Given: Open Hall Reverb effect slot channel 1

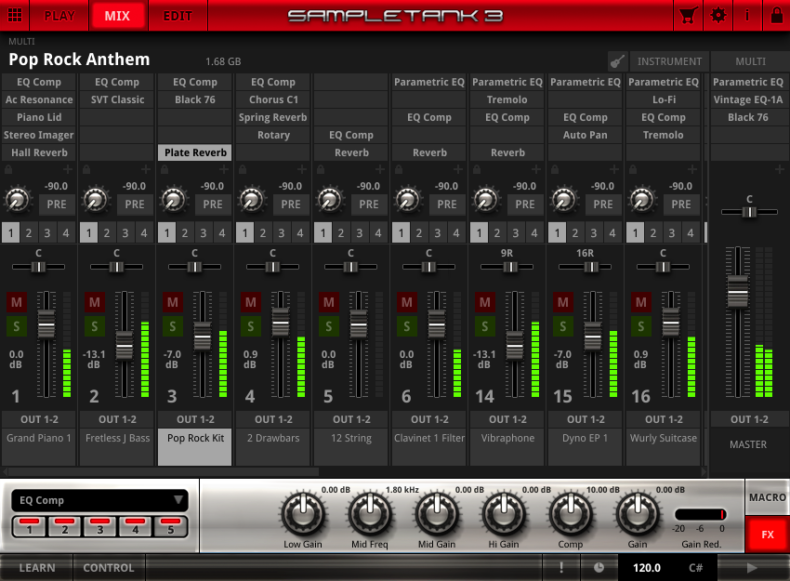Looking at the screenshot, I should tap(39, 153).
